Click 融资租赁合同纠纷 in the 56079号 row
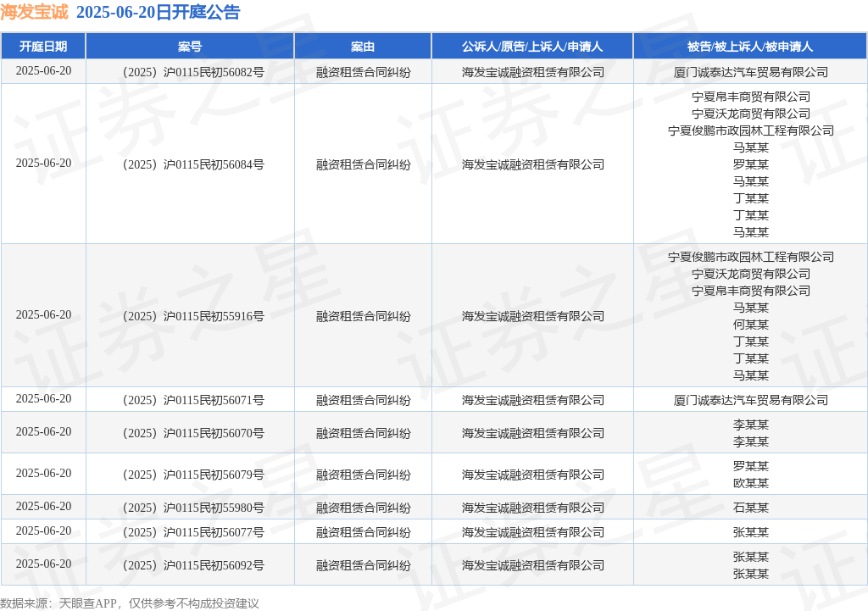 [x=363, y=475]
